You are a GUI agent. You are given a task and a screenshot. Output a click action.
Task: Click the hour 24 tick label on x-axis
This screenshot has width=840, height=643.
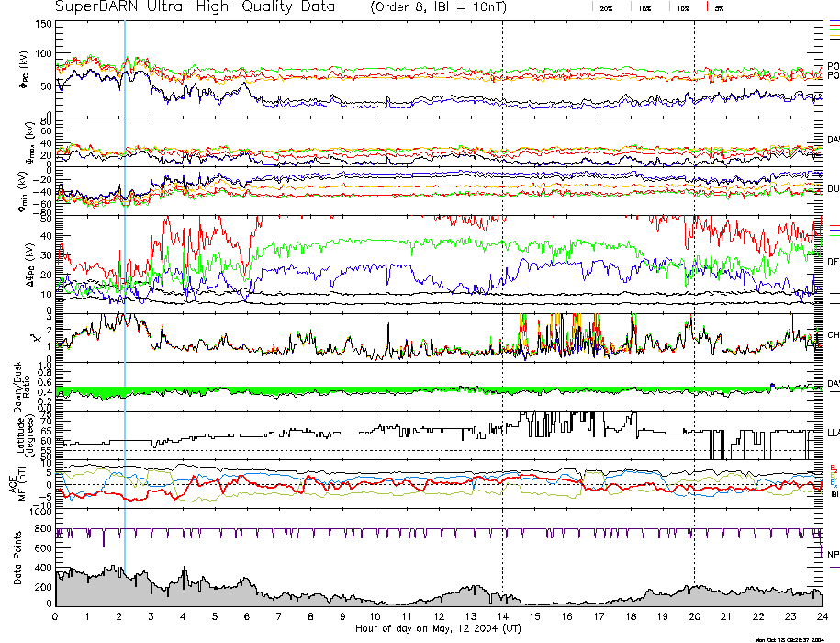(822, 616)
